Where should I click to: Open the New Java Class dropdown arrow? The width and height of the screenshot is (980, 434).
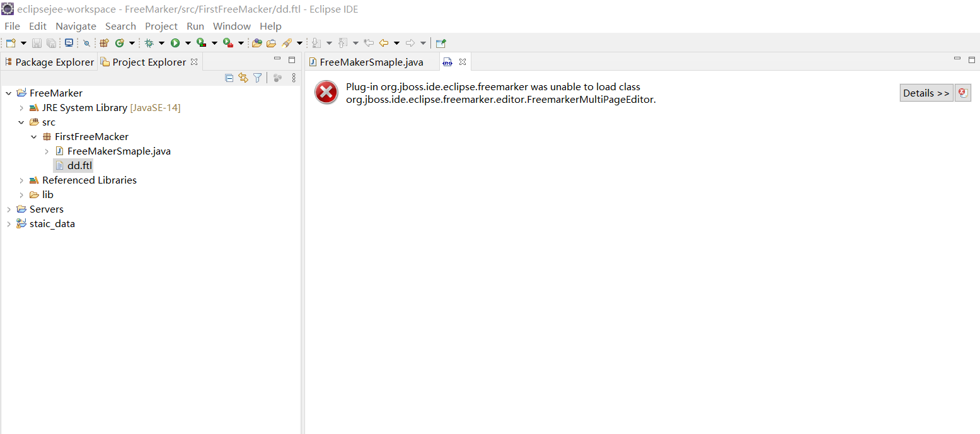tap(132, 43)
